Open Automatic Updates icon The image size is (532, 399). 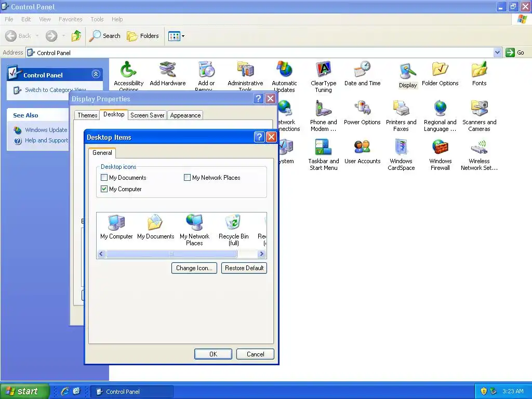tap(284, 76)
